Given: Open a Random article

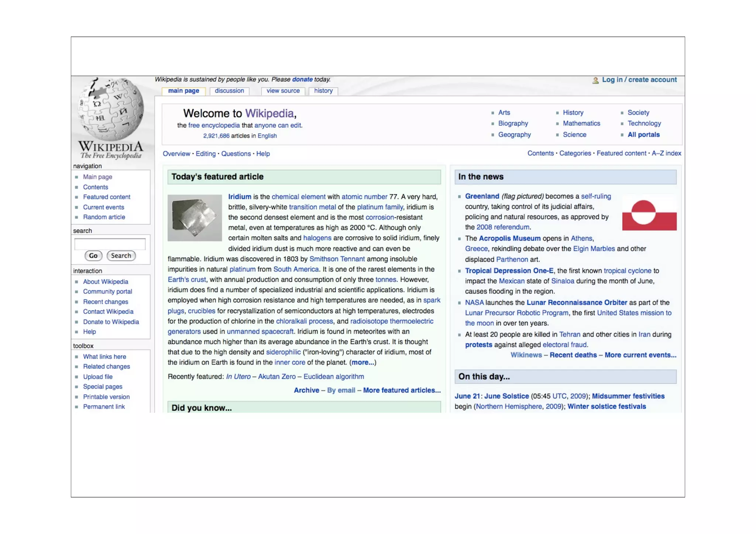Looking at the screenshot, I should pyautogui.click(x=104, y=217).
